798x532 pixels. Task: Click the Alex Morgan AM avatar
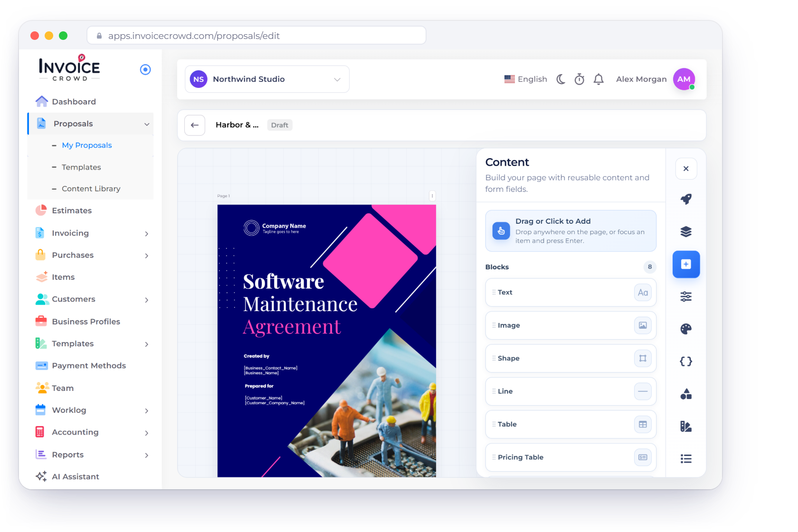684,79
